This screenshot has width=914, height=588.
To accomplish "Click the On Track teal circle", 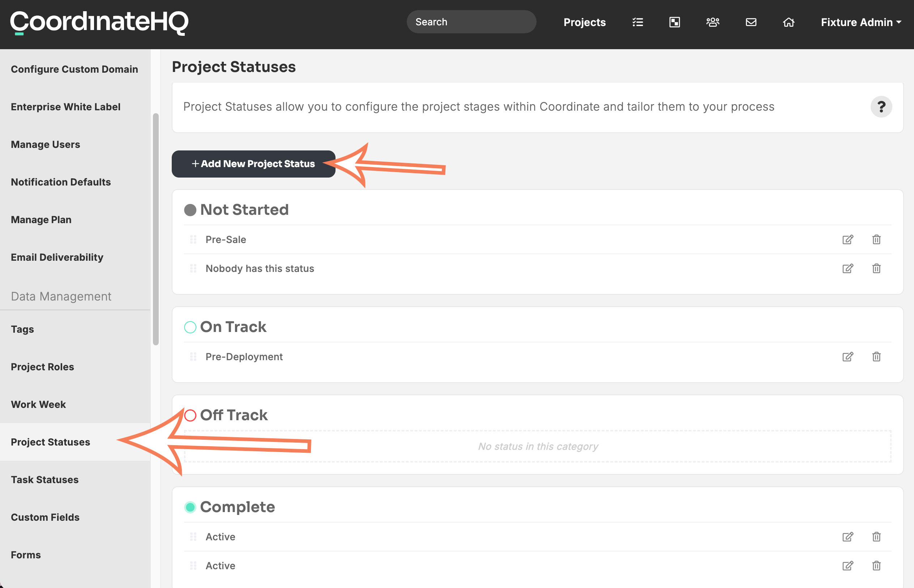I will click(x=190, y=327).
